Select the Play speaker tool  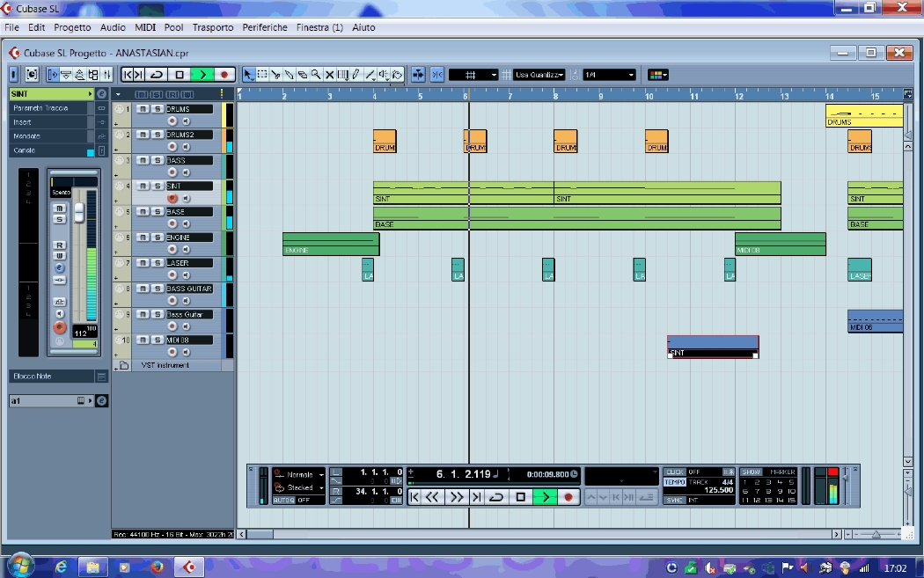(384, 75)
